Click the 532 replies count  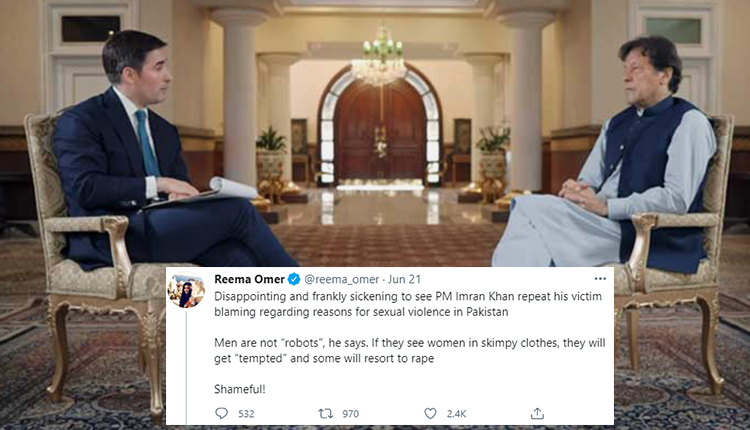click(246, 412)
